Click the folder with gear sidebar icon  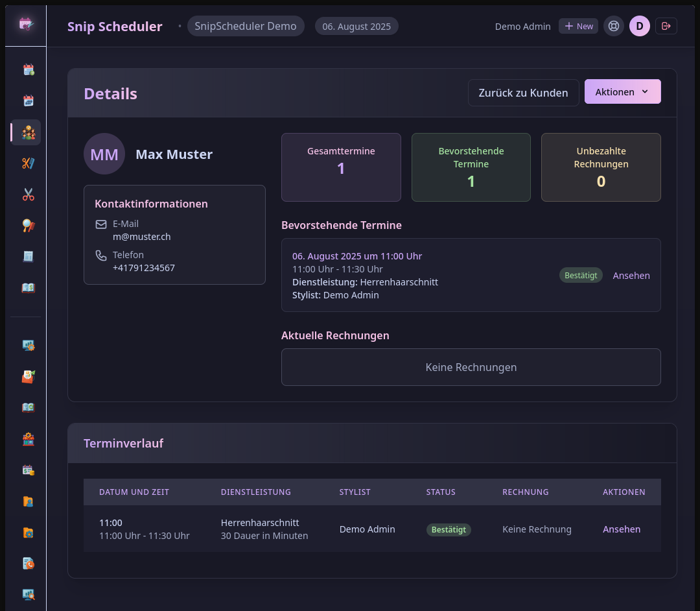28,533
